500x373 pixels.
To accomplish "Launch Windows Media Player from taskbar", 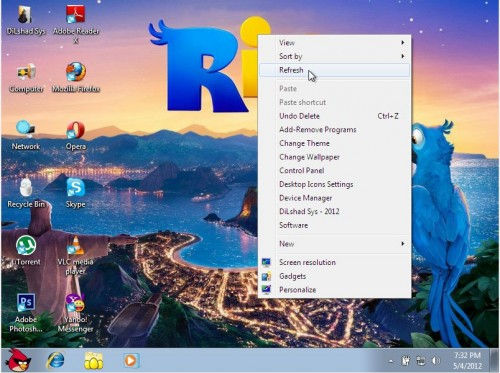I will pyautogui.click(x=131, y=360).
